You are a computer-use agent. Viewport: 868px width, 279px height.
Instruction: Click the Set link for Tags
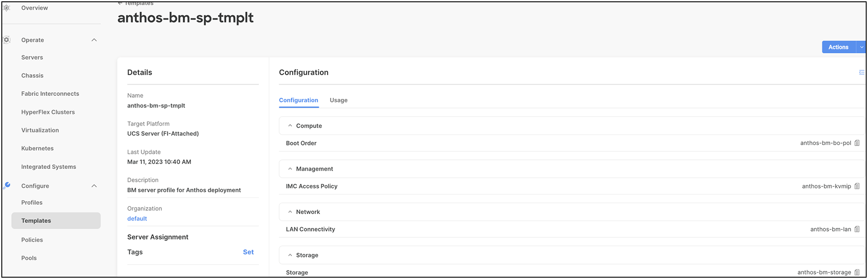tap(248, 252)
